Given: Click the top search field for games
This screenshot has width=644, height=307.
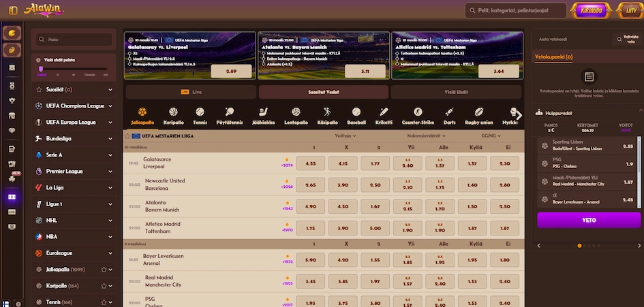Looking at the screenshot, I should 515,11.
